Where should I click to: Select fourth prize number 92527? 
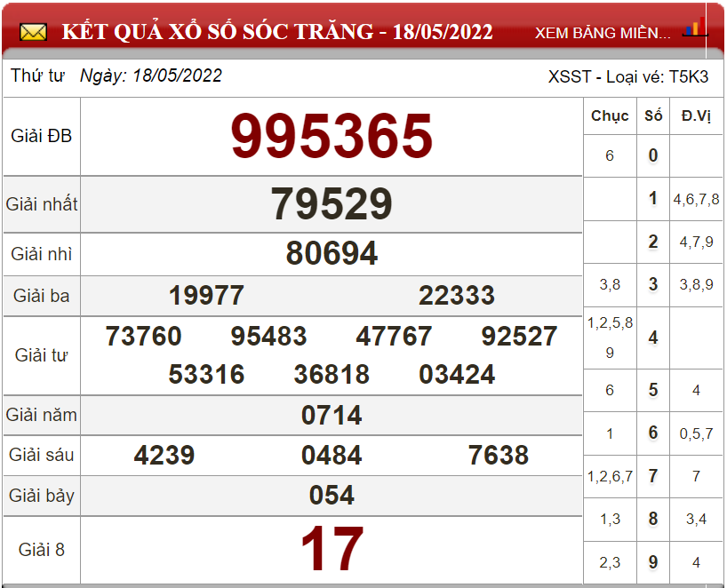tap(519, 336)
